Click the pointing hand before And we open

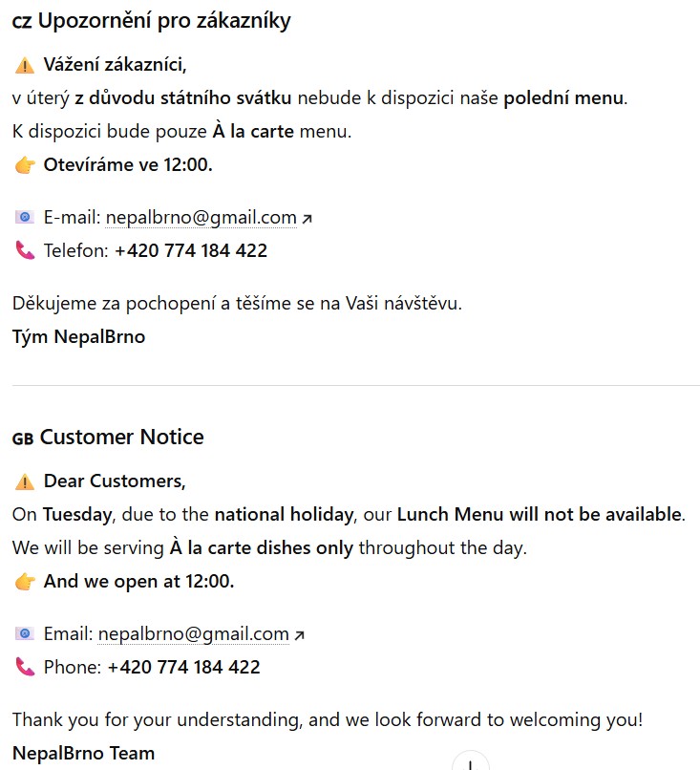pos(25,582)
